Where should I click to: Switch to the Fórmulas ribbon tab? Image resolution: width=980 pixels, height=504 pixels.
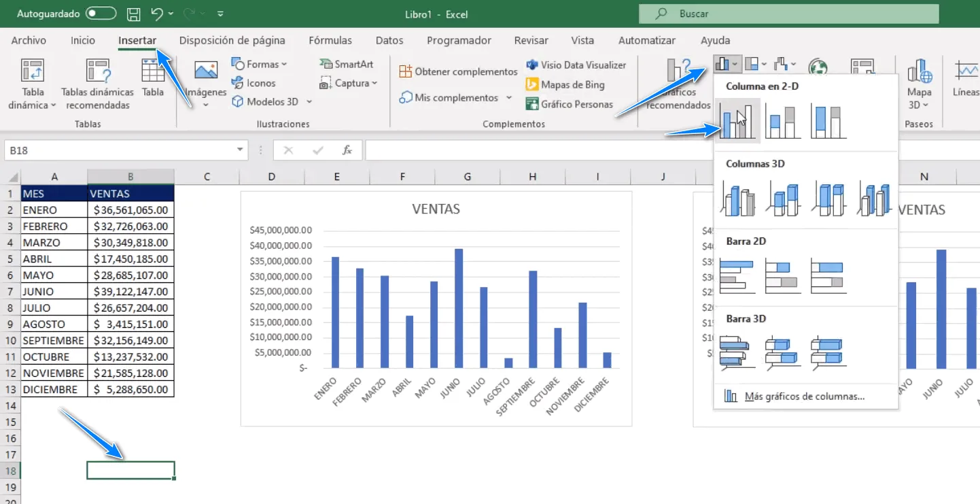(x=330, y=40)
